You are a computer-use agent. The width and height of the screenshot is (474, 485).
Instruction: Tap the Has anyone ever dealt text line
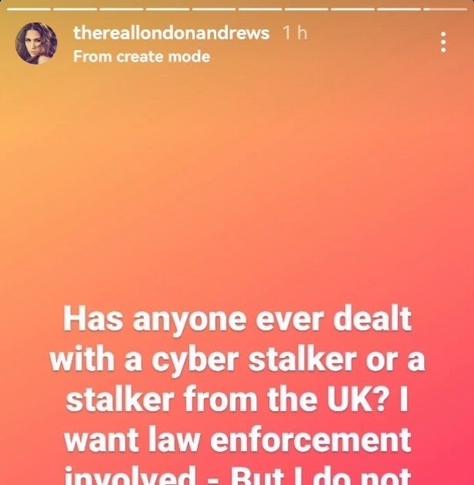237,319
